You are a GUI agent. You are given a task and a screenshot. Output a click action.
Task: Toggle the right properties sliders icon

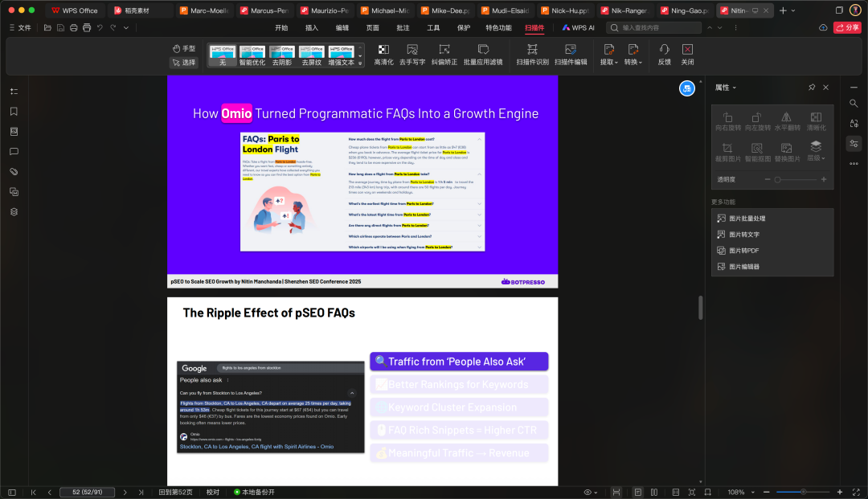point(854,143)
